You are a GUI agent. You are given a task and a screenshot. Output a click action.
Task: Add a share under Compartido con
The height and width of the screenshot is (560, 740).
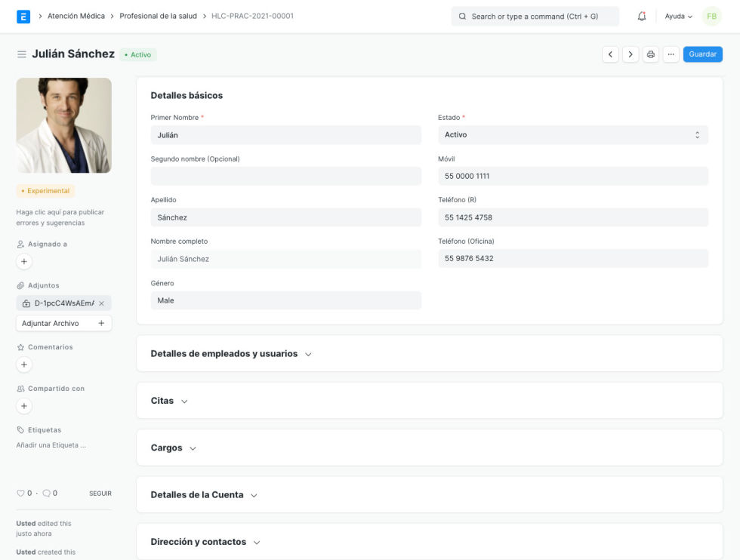(x=24, y=406)
